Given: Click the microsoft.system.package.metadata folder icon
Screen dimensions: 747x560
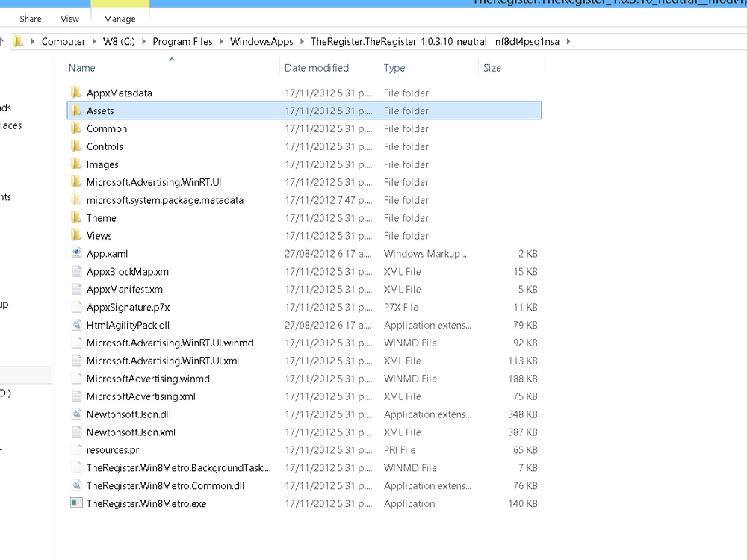Looking at the screenshot, I should (x=76, y=199).
